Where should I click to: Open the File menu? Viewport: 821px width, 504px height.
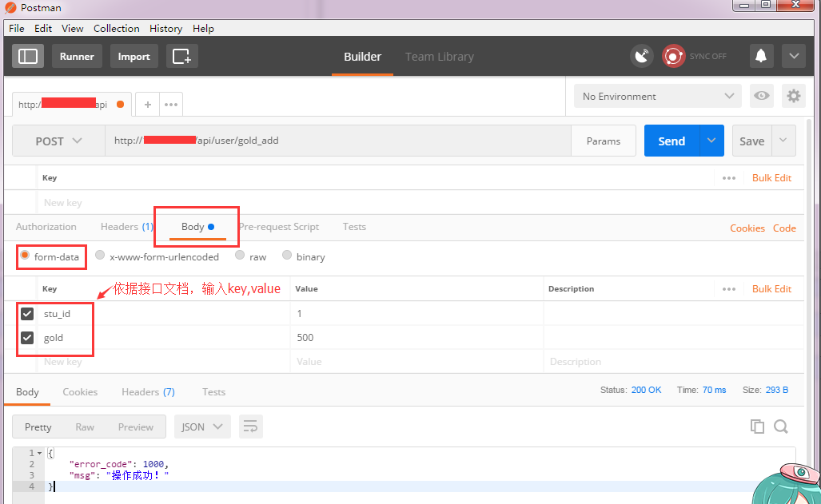(x=17, y=28)
